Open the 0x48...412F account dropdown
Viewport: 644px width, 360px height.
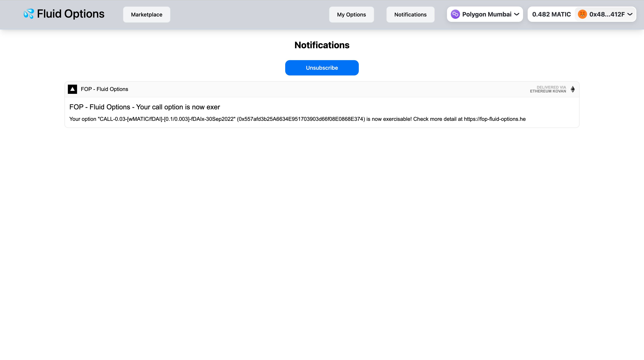[x=605, y=14]
